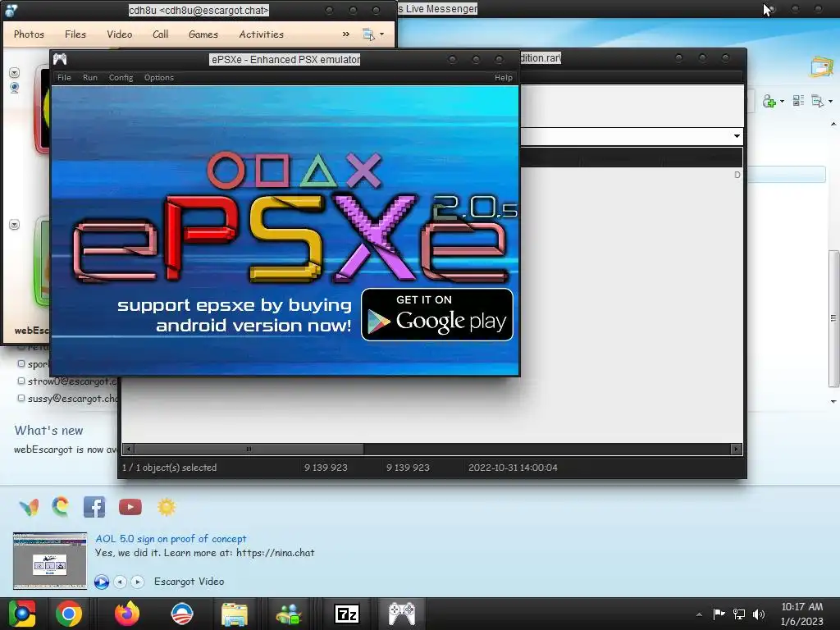
Task: Go to previous Escargot Video item
Action: point(121,582)
